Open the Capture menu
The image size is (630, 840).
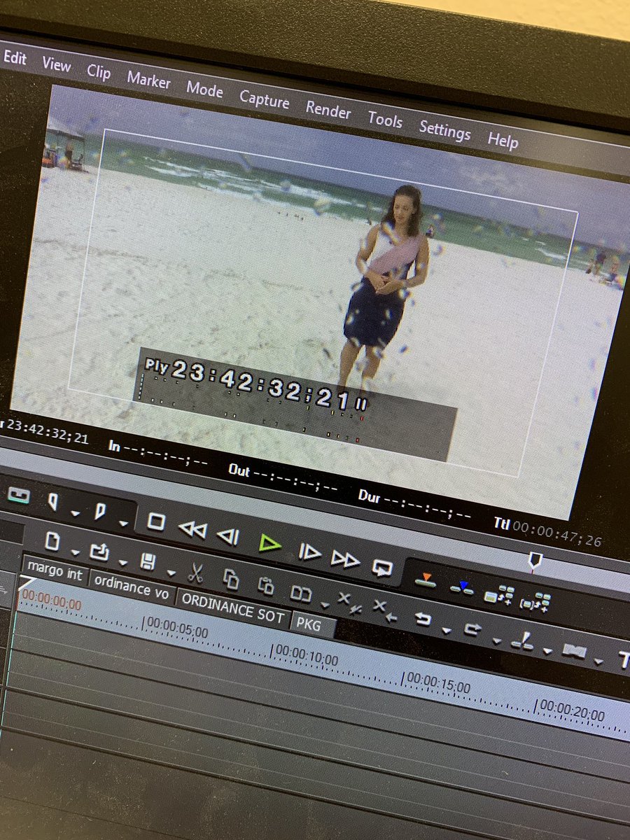coord(264,99)
